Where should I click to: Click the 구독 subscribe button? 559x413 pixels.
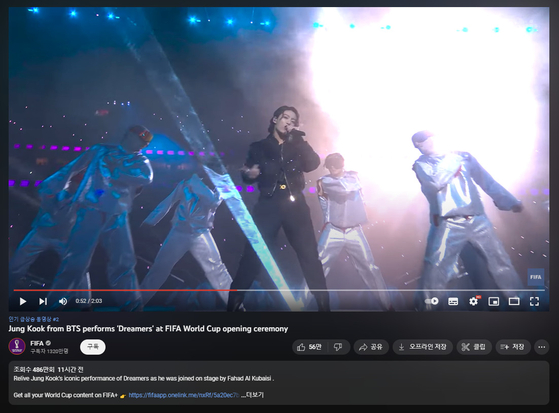click(x=93, y=347)
